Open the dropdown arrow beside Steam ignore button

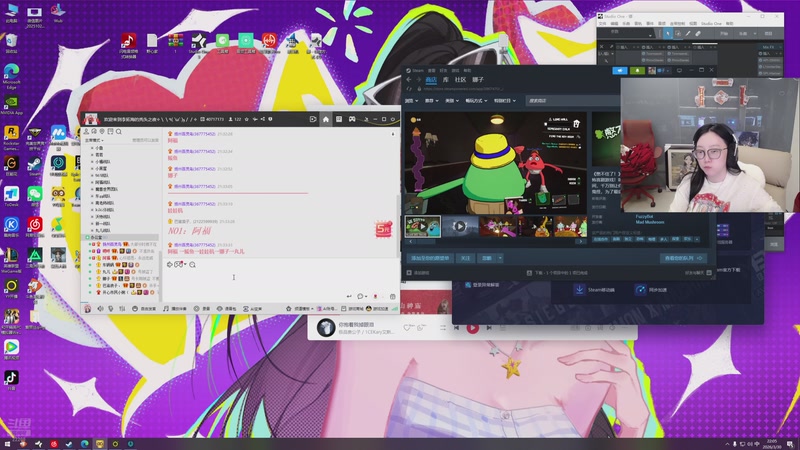(x=500, y=258)
